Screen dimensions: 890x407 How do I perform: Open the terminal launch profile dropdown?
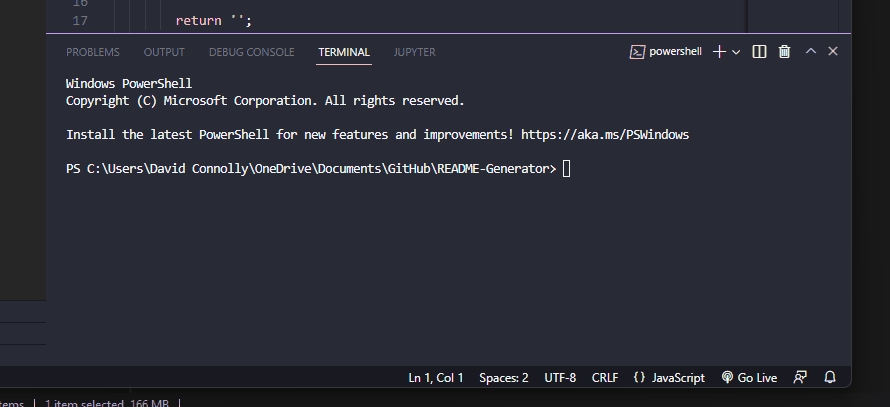coord(736,52)
